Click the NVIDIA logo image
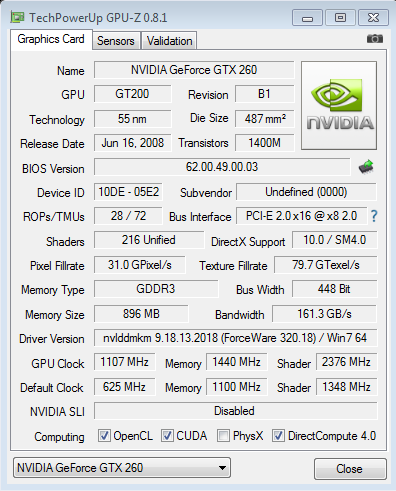The width and height of the screenshot is (396, 491). [339, 105]
